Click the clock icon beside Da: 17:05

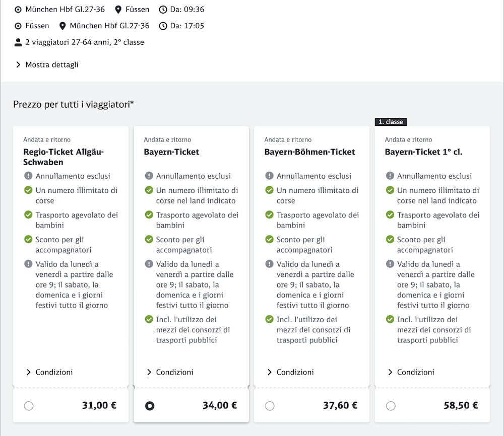point(163,26)
